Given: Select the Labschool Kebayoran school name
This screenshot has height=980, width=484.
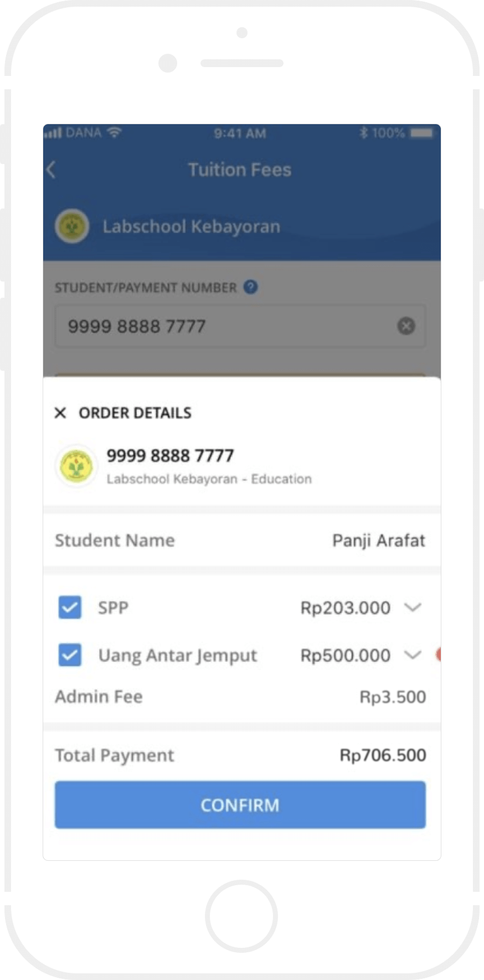Looking at the screenshot, I should [191, 227].
